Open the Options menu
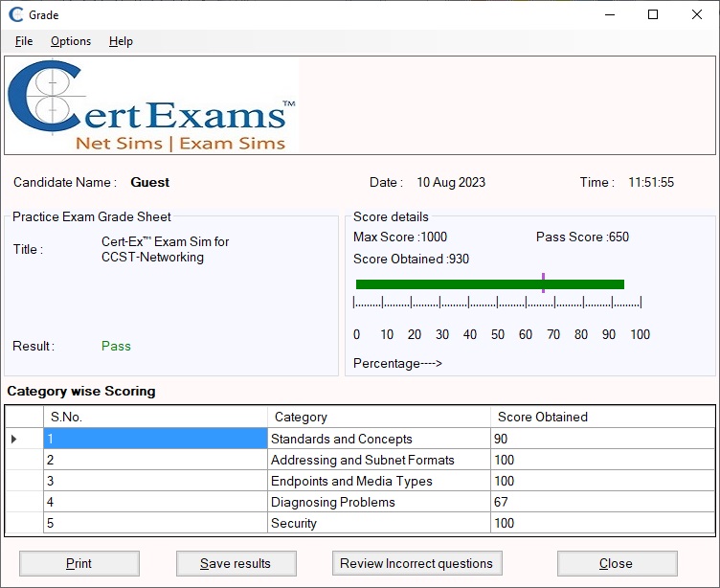 tap(71, 41)
